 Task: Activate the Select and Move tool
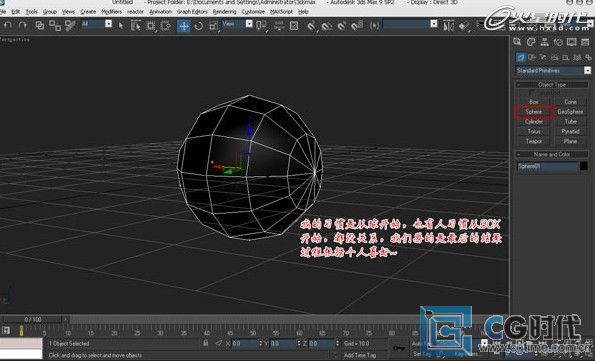184,26
